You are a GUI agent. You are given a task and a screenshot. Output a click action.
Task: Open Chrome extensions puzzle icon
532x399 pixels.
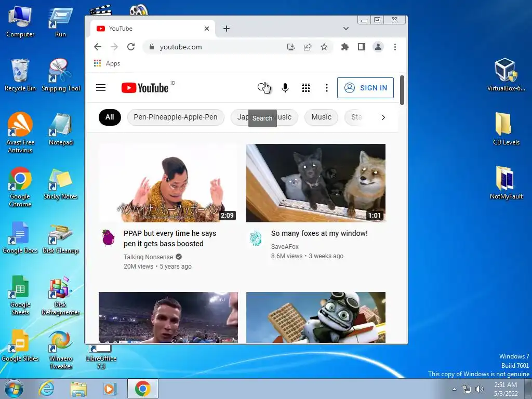point(345,47)
